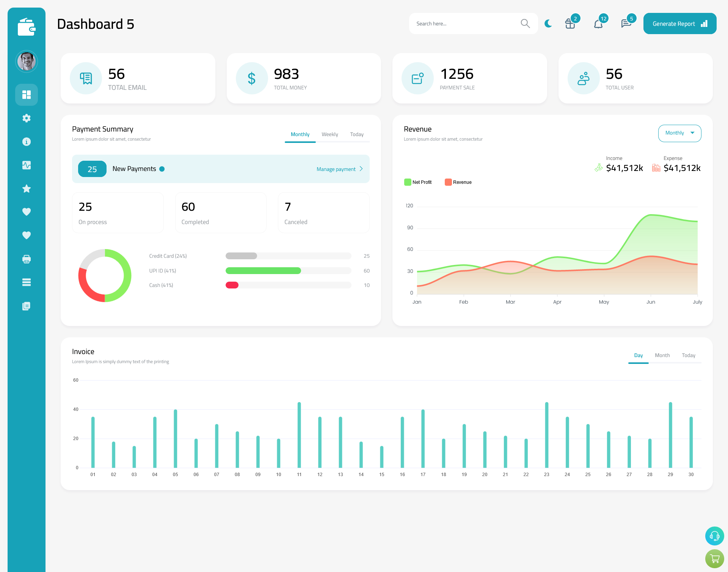
Task: Select the star/favorites icon in sidebar
Action: tap(27, 188)
